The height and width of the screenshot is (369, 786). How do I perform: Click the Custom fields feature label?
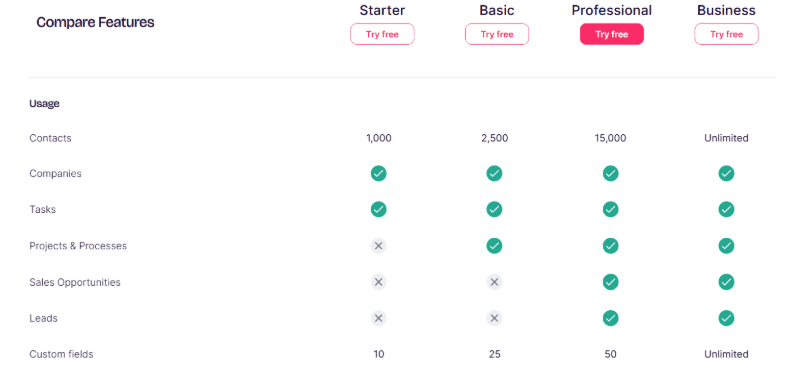tap(61, 354)
